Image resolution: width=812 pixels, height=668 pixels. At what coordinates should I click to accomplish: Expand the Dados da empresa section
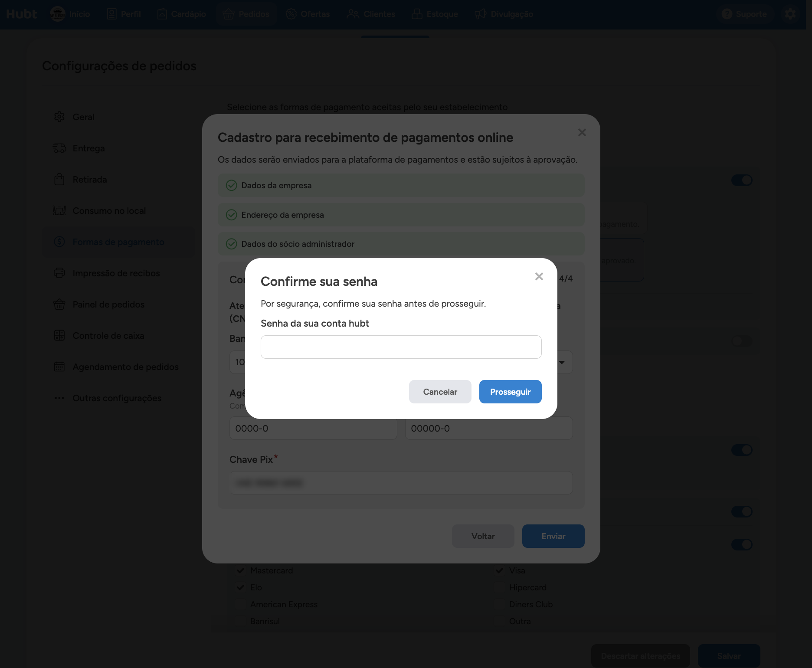click(x=401, y=185)
